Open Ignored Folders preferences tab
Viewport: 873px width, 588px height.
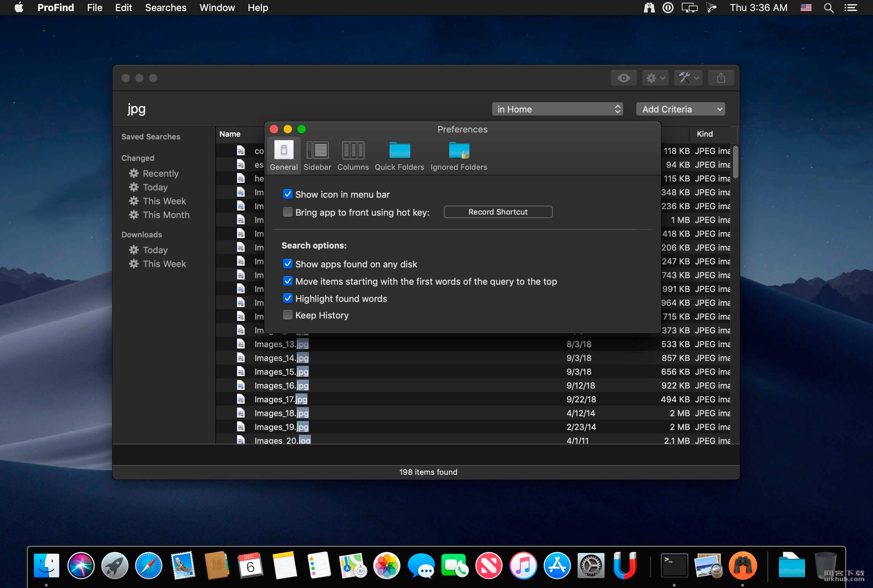click(x=459, y=156)
